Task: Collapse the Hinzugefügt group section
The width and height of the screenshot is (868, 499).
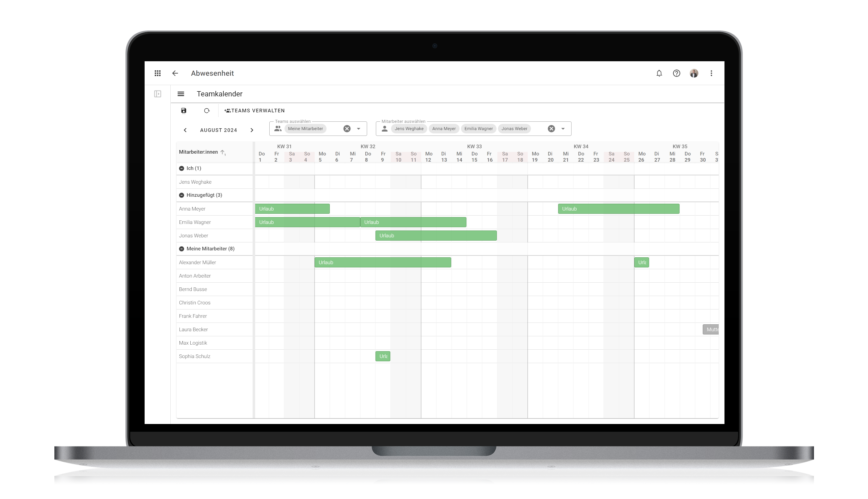Action: pos(180,195)
